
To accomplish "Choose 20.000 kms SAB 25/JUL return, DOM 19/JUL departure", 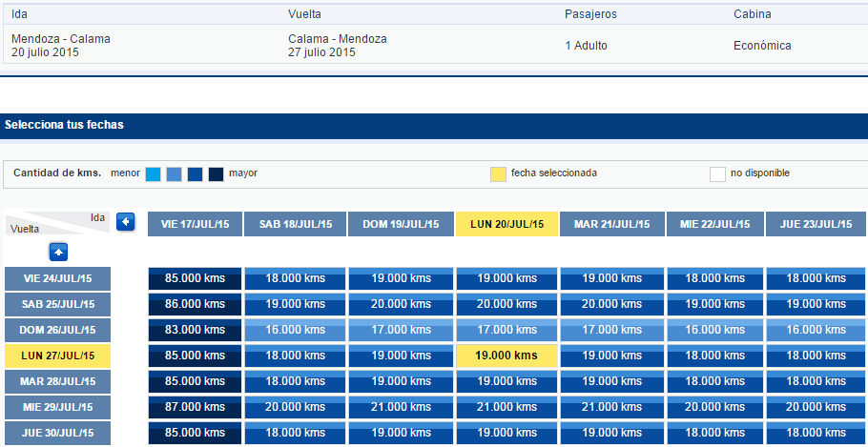I will point(401,304).
